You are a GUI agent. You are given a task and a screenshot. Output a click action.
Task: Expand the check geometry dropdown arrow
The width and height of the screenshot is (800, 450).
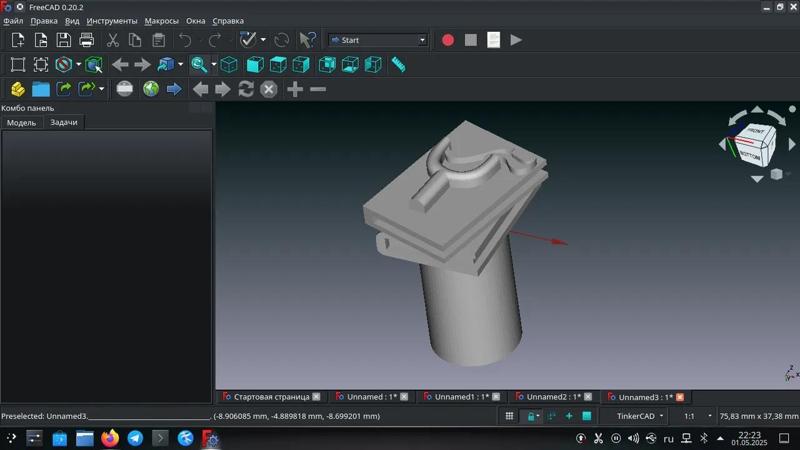point(263,40)
